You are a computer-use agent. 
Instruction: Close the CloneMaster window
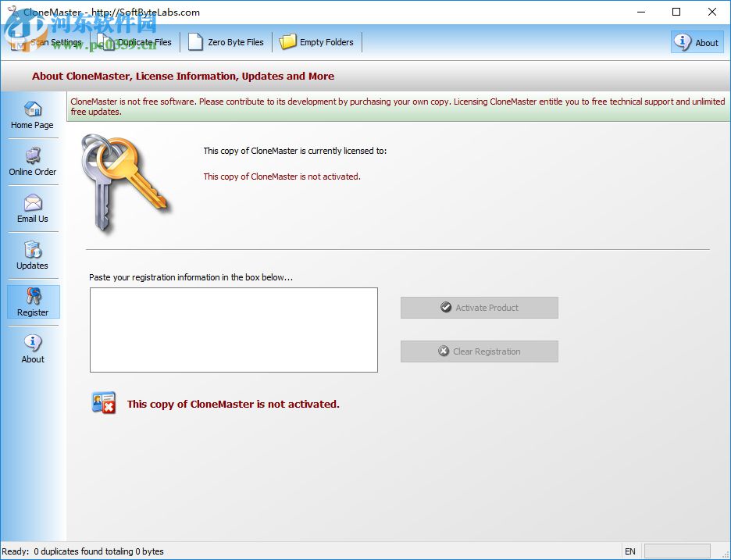point(712,12)
